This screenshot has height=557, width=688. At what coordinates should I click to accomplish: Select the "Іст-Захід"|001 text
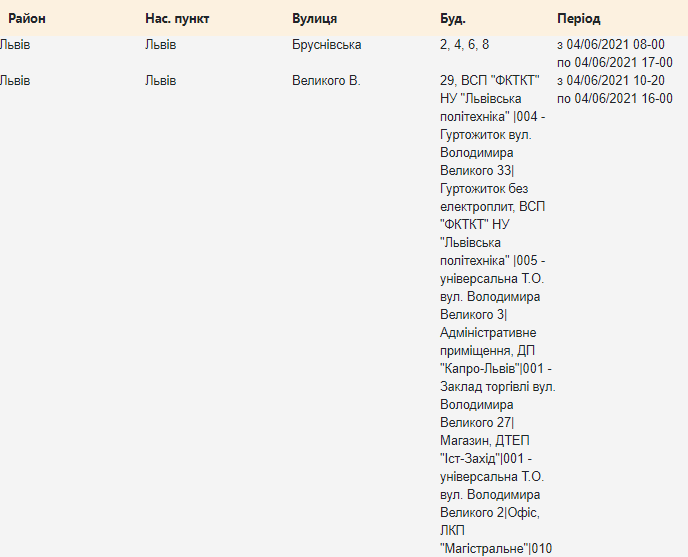489,459
